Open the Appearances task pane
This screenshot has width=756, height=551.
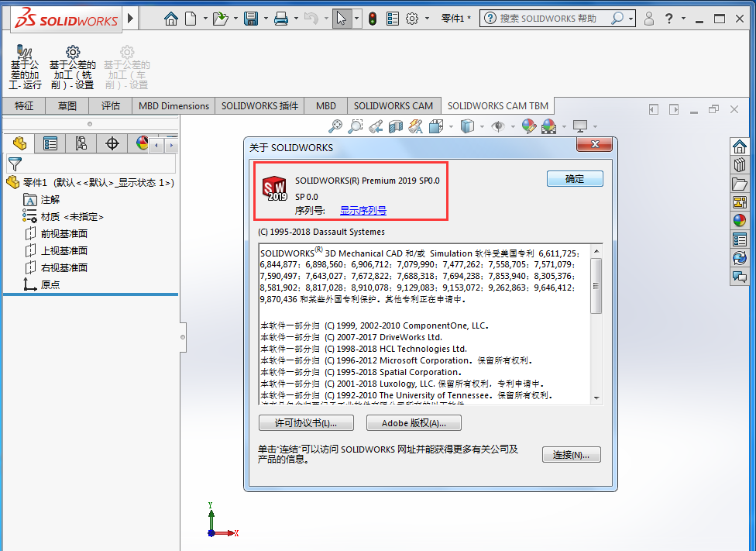coord(739,221)
